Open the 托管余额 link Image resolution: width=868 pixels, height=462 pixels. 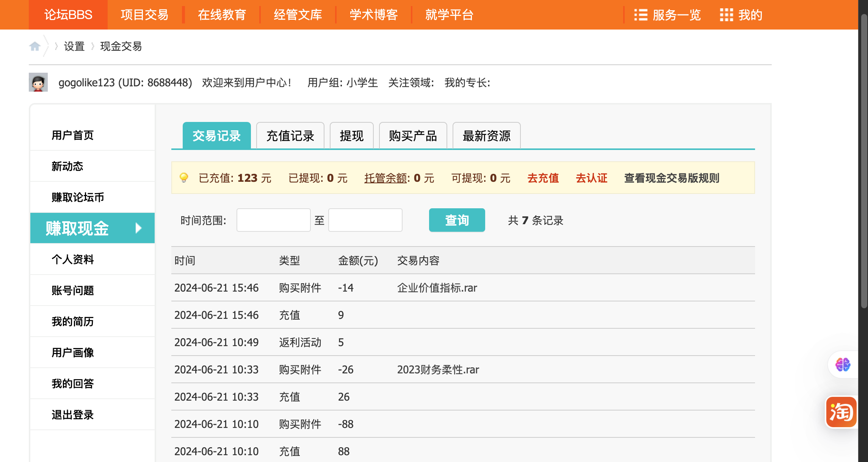(385, 178)
